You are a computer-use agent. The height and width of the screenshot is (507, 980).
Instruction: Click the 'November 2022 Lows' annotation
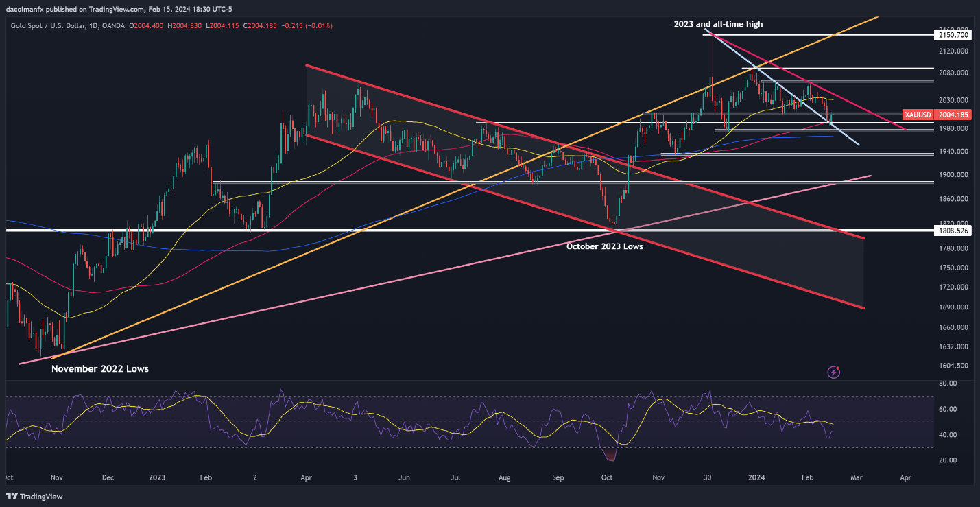tap(100, 368)
